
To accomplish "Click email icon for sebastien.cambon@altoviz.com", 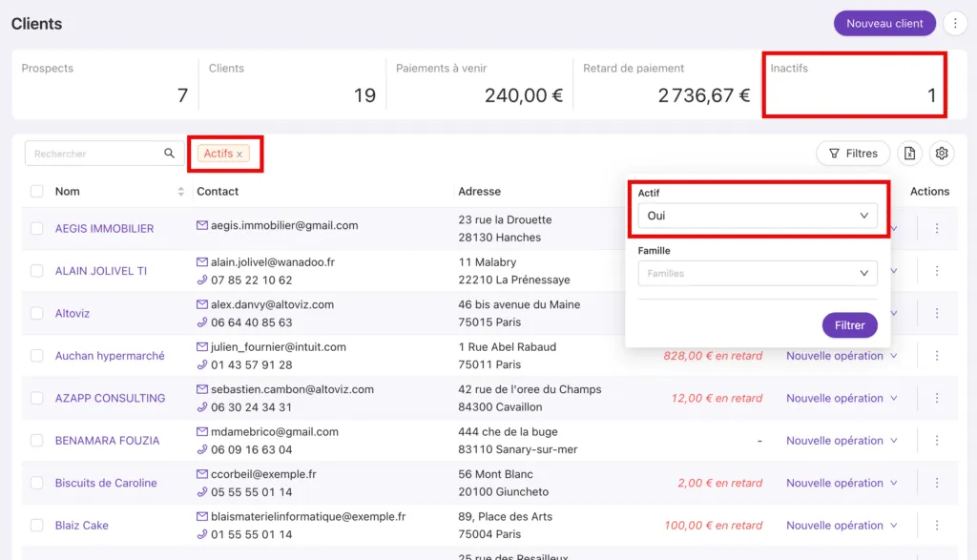I will click(x=202, y=389).
